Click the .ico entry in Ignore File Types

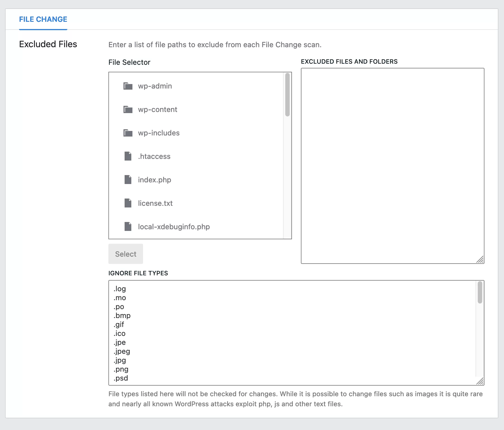120,333
